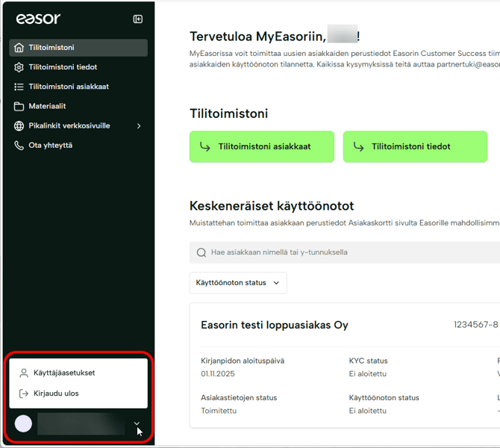Open Tilitoimistoni in the sidebar
Viewport: 500px width, 448px height.
coord(78,48)
